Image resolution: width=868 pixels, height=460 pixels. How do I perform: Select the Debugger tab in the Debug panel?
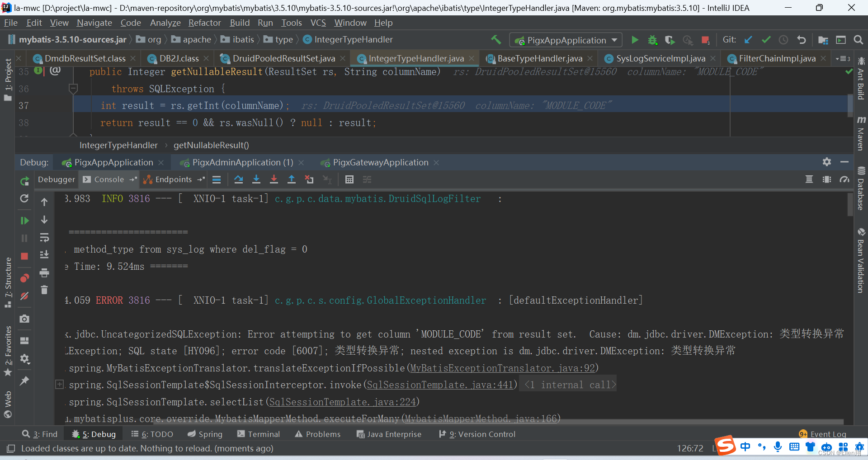[x=56, y=179]
